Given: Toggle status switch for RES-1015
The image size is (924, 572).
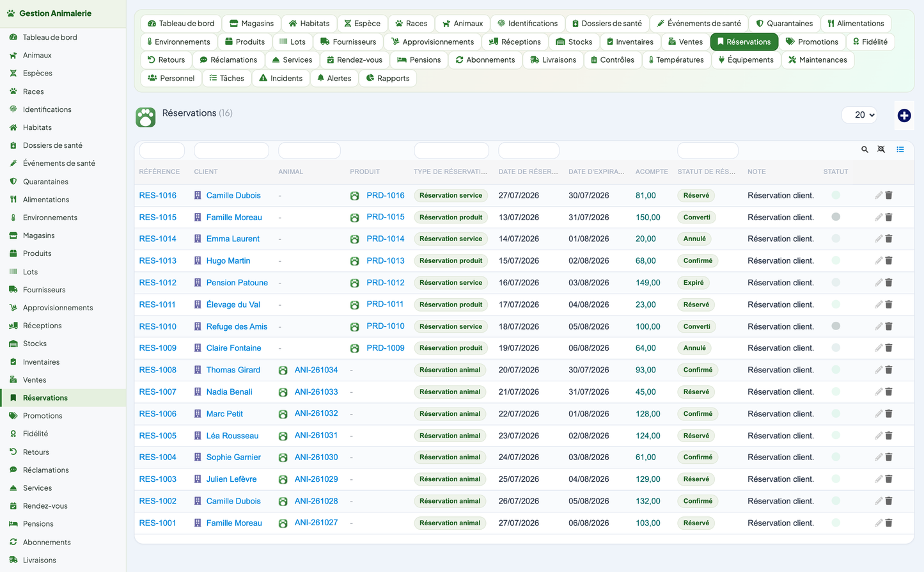Looking at the screenshot, I should tap(836, 217).
